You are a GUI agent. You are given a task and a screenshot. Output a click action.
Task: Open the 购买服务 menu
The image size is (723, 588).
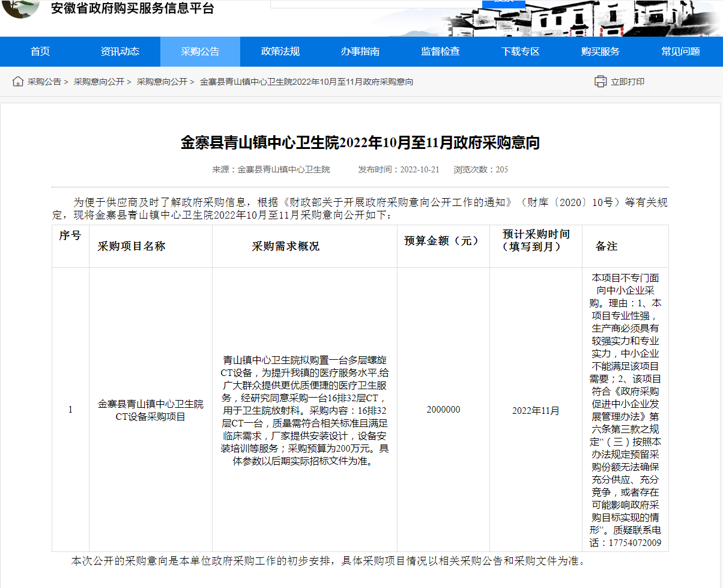tap(600, 52)
